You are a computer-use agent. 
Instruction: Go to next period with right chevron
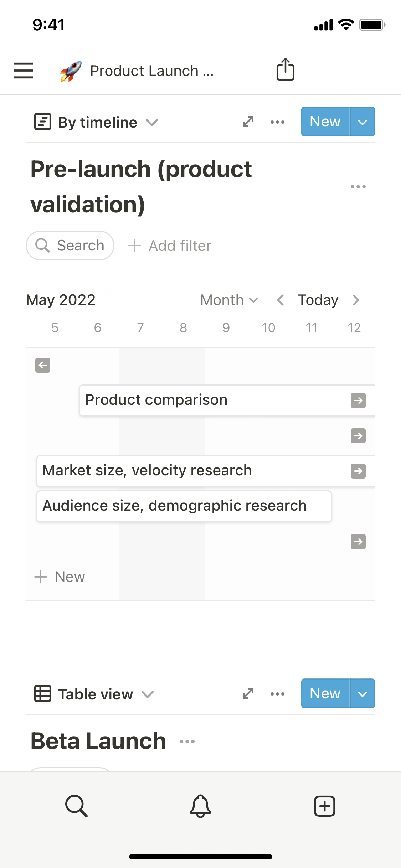[356, 300]
